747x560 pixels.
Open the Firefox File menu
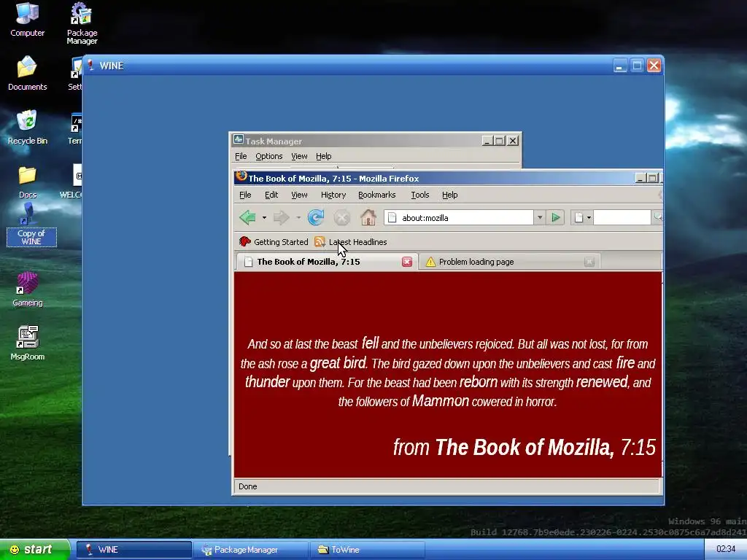coord(245,195)
